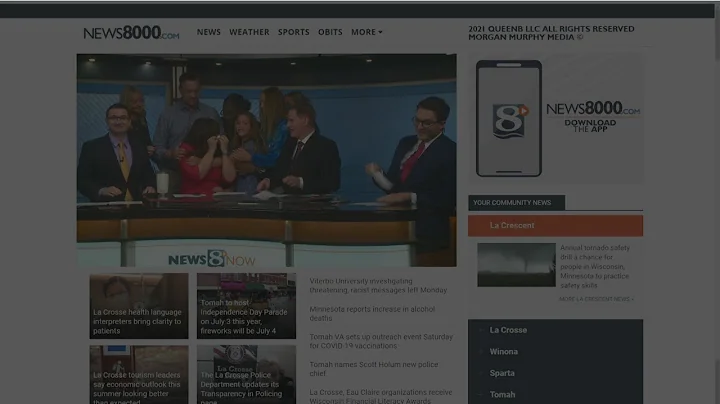
Task: Read Minnesota alcohol deaths increase article
Action: tap(372, 314)
